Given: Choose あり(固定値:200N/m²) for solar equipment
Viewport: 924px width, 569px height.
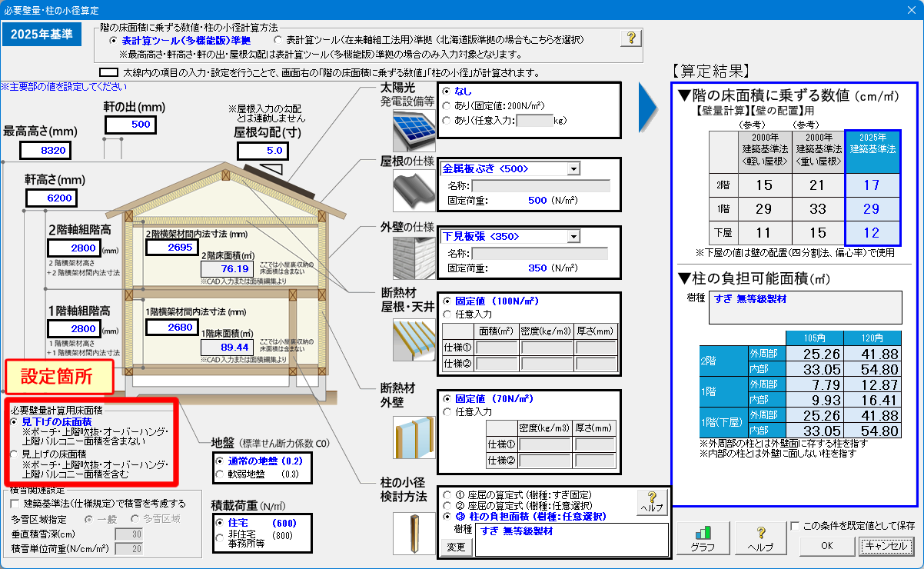Looking at the screenshot, I should pos(447,105).
